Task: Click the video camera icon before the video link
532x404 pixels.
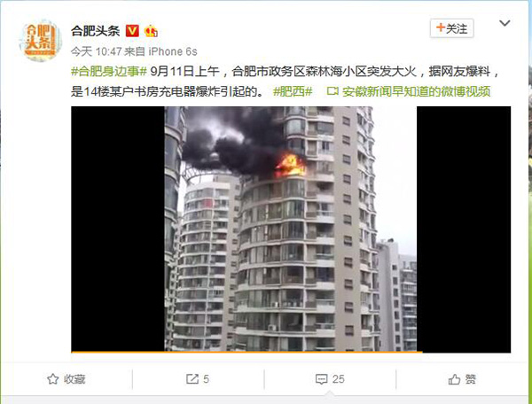Action: tap(332, 91)
